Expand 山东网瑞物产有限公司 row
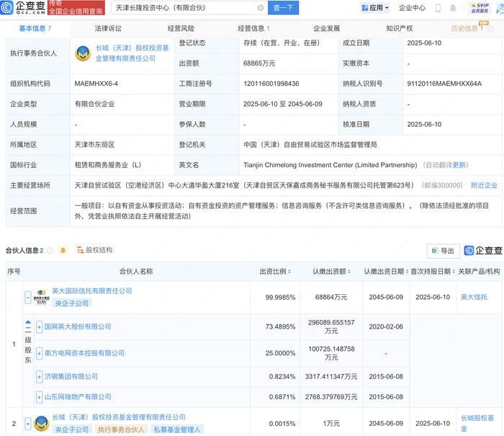Image resolution: width=504 pixels, height=436 pixels. tap(39, 397)
